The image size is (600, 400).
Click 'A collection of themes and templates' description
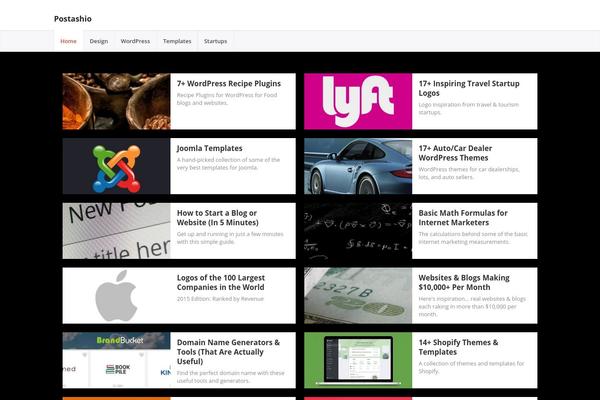click(471, 367)
